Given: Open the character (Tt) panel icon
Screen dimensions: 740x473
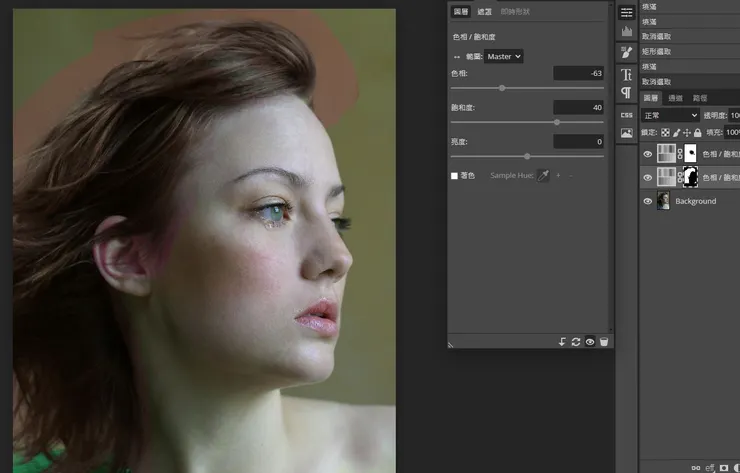Looking at the screenshot, I should (626, 74).
